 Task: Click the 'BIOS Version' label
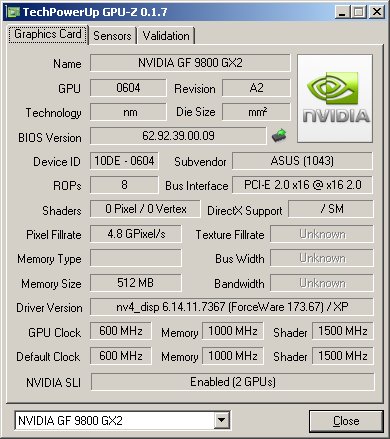[50, 137]
